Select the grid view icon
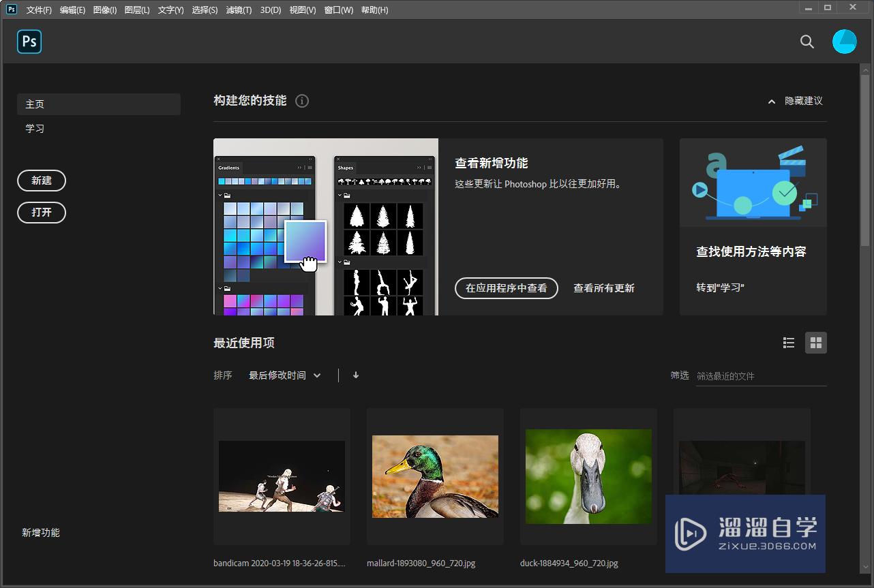The height and width of the screenshot is (588, 874). pyautogui.click(x=816, y=343)
